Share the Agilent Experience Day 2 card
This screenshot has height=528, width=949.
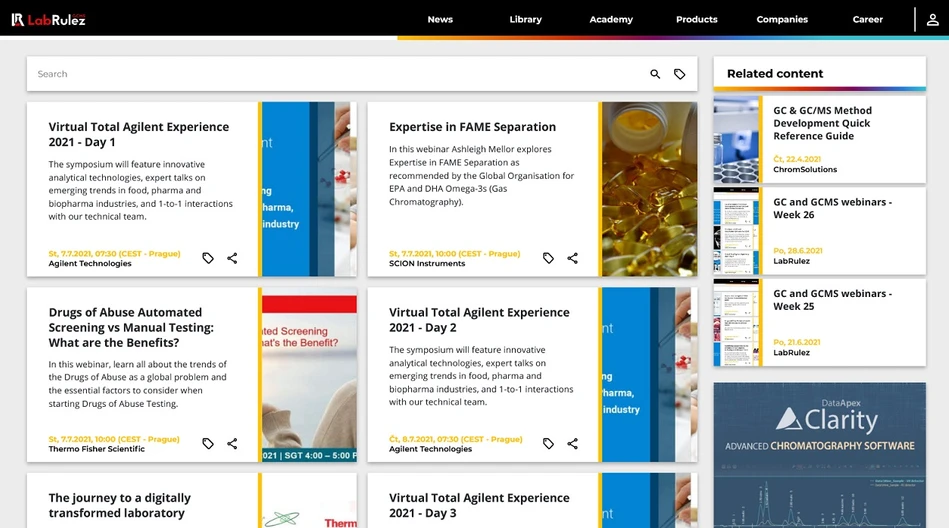coord(573,443)
